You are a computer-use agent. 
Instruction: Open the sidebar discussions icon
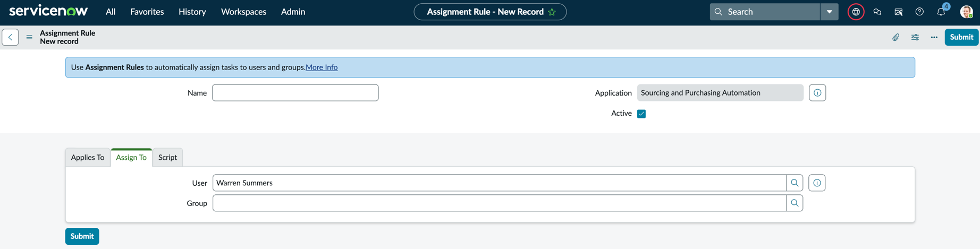[x=899, y=12]
